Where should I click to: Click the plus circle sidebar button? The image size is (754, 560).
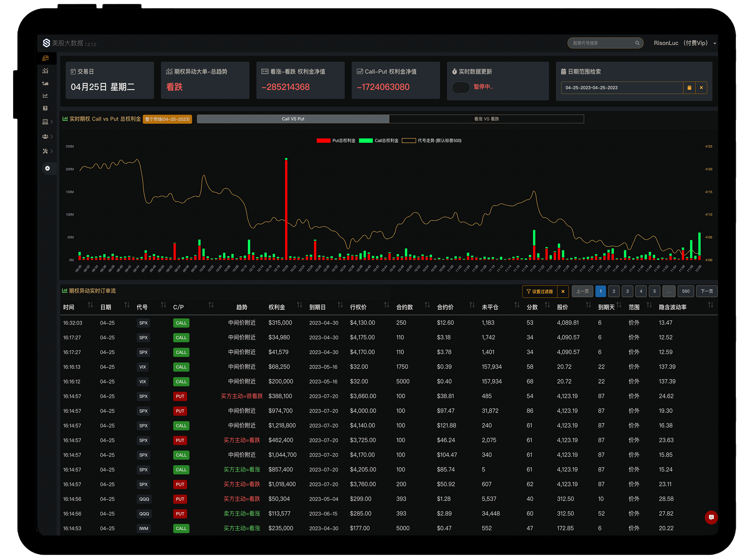tap(48, 168)
